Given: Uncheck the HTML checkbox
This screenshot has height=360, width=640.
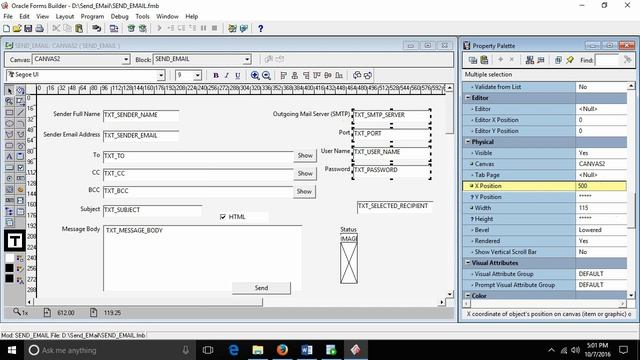Looking at the screenshot, I should [x=223, y=217].
